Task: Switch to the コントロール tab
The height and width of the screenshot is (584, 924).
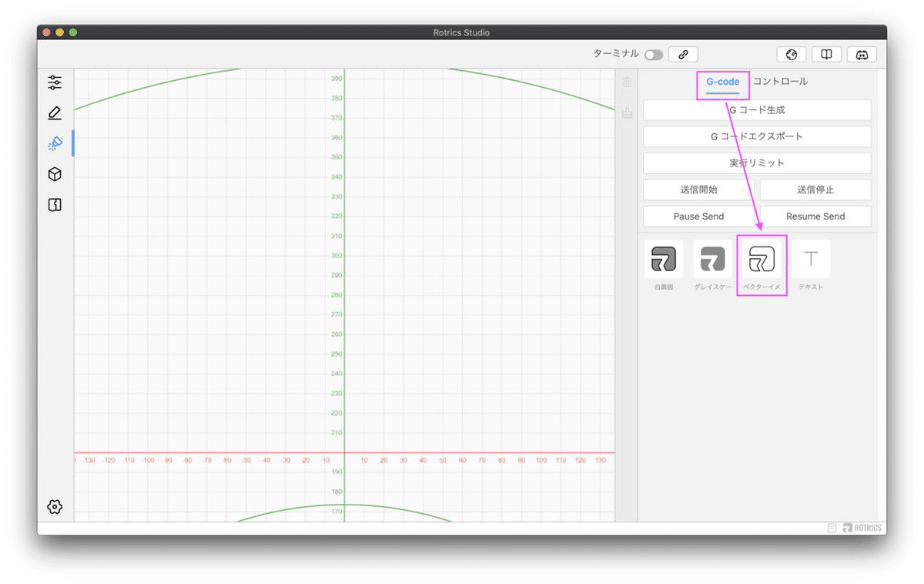Action: [781, 82]
